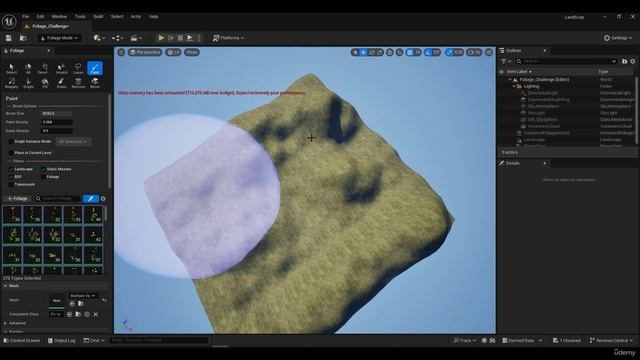
Task: Enable the translate gizmo in viewport
Action: (x=363, y=52)
